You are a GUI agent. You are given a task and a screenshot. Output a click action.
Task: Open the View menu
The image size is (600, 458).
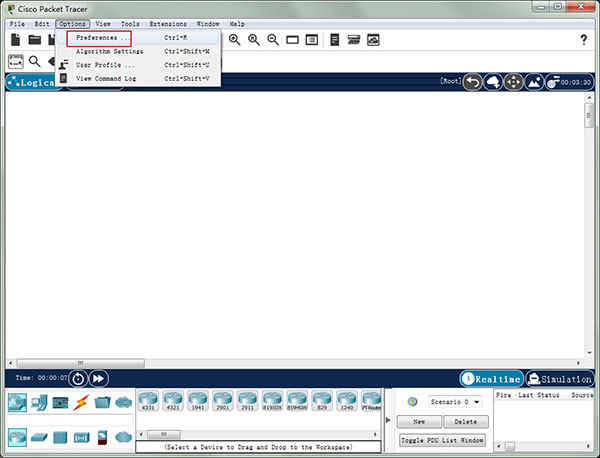tap(103, 24)
